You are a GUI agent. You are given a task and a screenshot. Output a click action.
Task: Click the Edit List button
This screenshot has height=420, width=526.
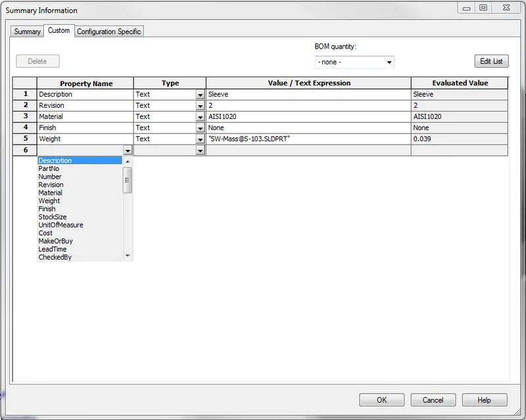point(490,60)
